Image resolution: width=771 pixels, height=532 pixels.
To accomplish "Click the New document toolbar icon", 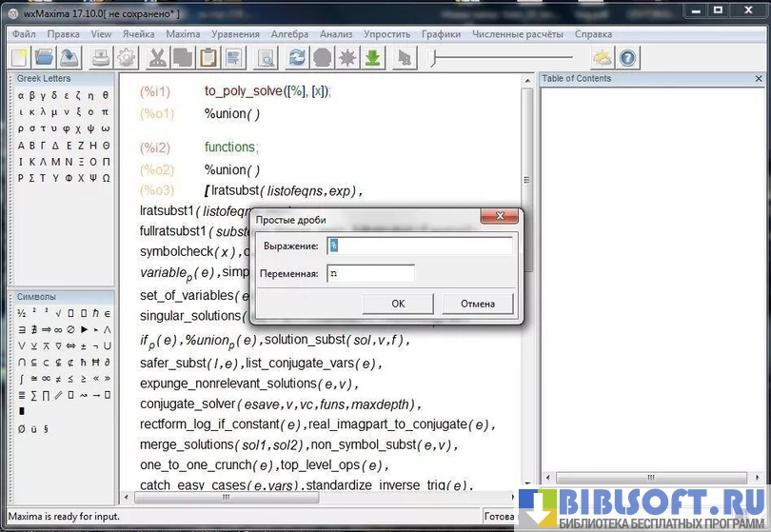I will 19,58.
